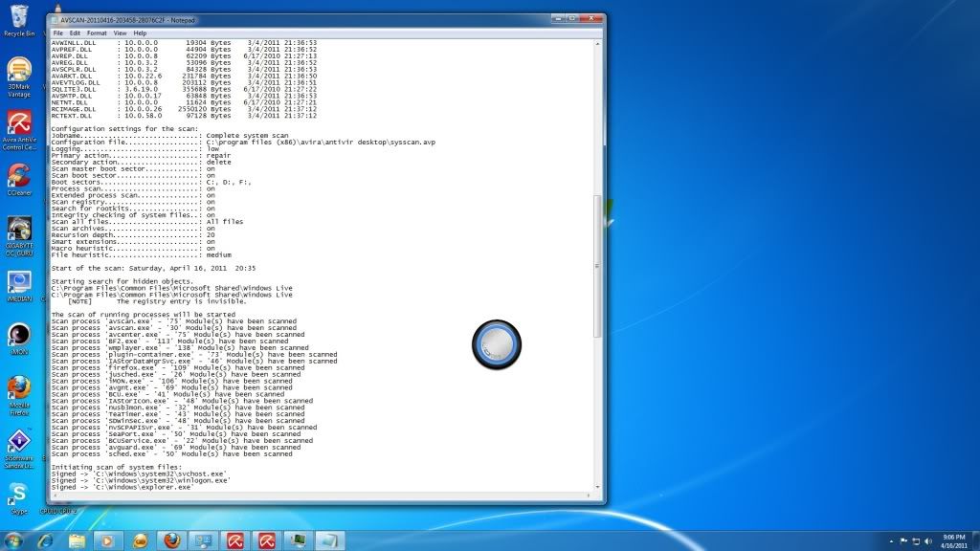Click the line 'The registry entry is invisible.'
This screenshot has height=551, width=980.
click(x=181, y=301)
